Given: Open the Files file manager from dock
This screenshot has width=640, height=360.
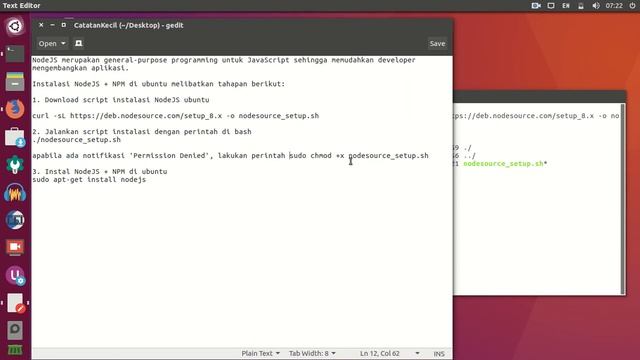Looking at the screenshot, I should 15,81.
